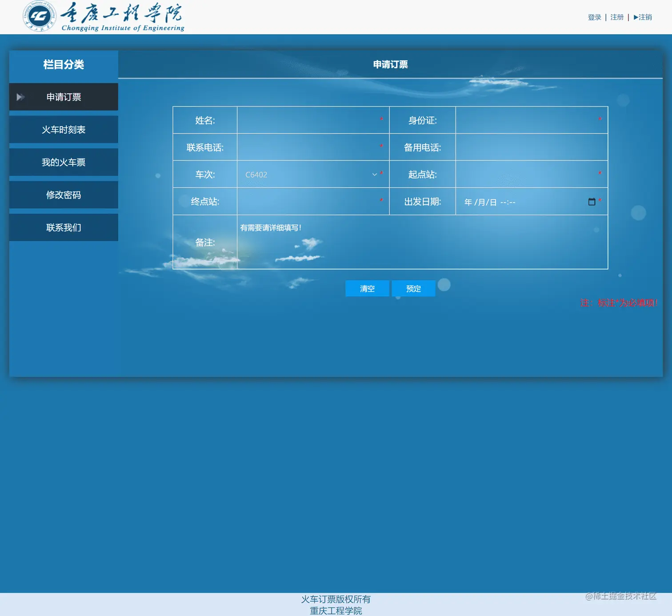Viewport: 672px width, 616px height.
Task: Click the 栏目分类 sidebar heading
Action: pos(64,64)
